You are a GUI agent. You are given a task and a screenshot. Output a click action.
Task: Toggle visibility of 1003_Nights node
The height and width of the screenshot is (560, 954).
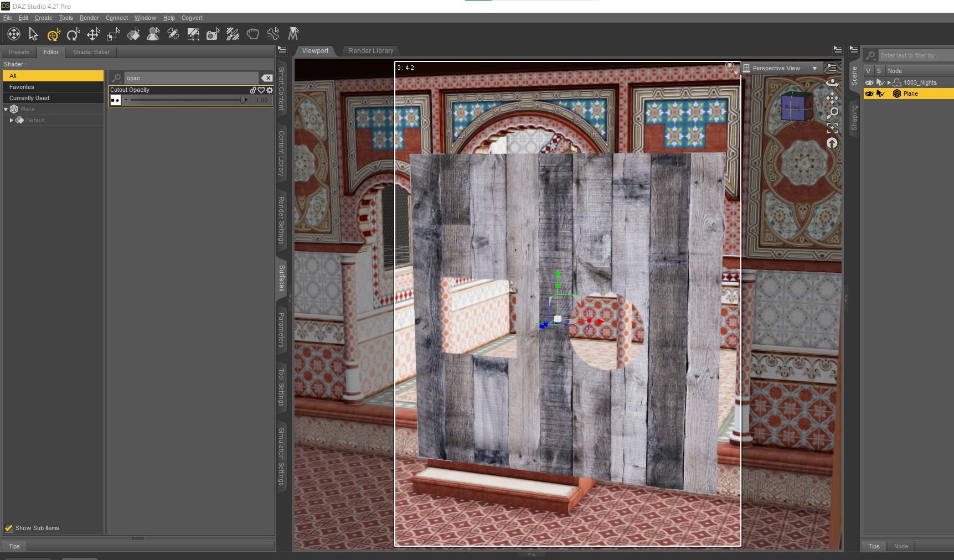pos(869,82)
